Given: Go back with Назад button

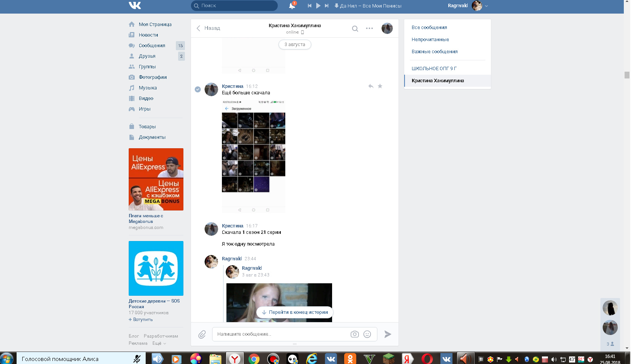Looking at the screenshot, I should 208,28.
